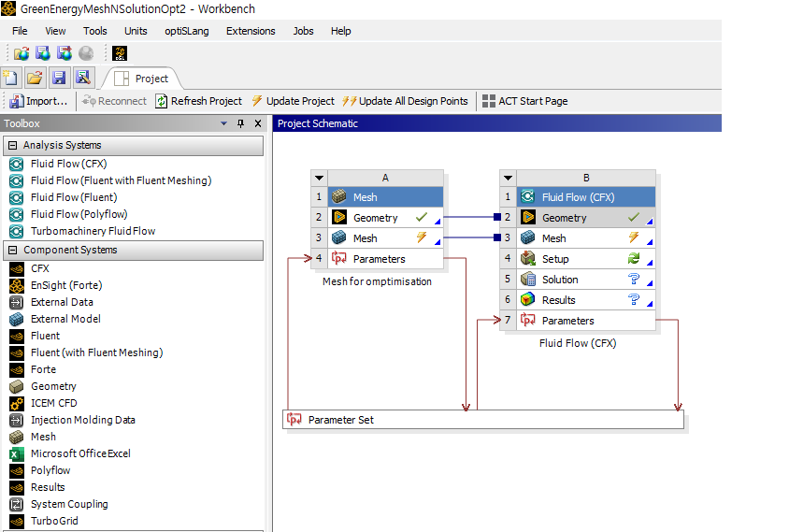
Task: Click the Import toolbar button
Action: tap(38, 101)
